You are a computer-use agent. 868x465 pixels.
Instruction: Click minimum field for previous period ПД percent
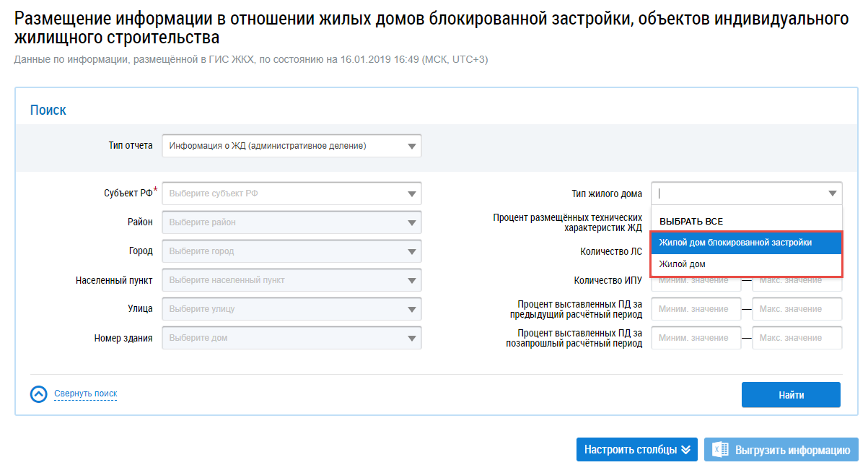pyautogui.click(x=696, y=309)
